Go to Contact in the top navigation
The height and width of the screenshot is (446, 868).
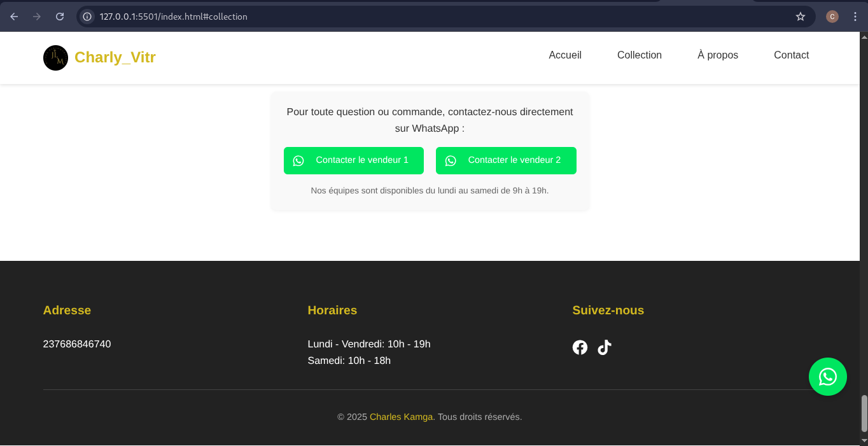click(791, 55)
